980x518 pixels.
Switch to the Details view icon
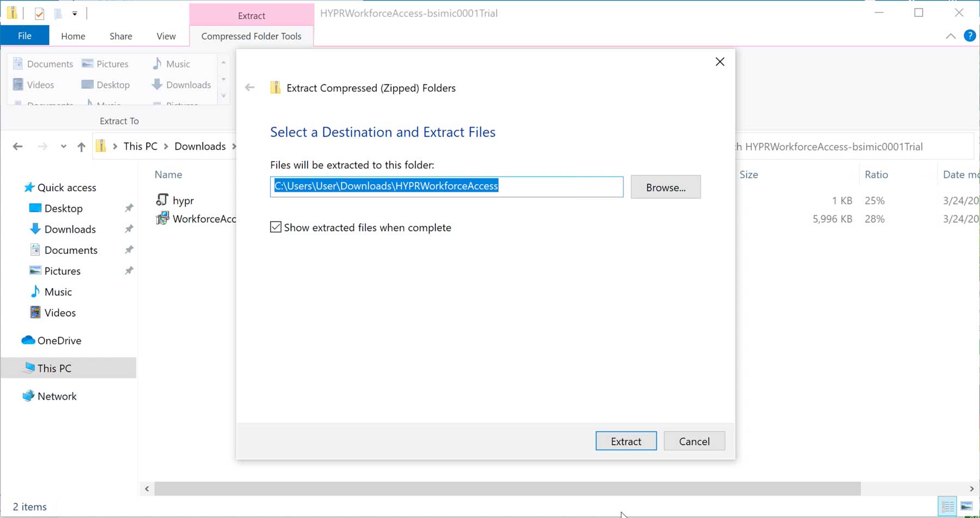pos(948,507)
